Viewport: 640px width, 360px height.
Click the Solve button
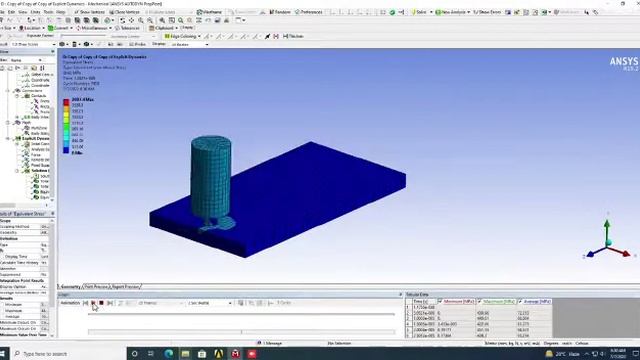coord(419,12)
